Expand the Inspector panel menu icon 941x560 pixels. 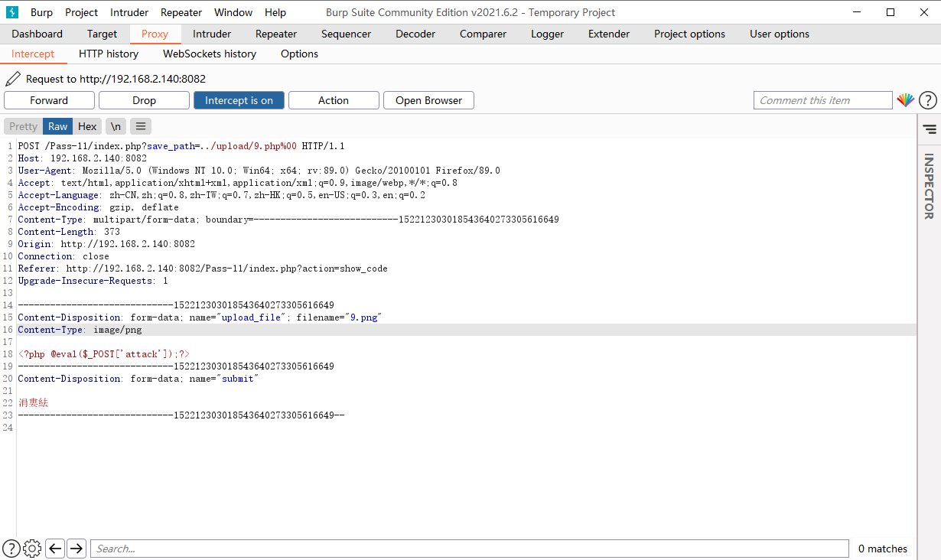(929, 129)
